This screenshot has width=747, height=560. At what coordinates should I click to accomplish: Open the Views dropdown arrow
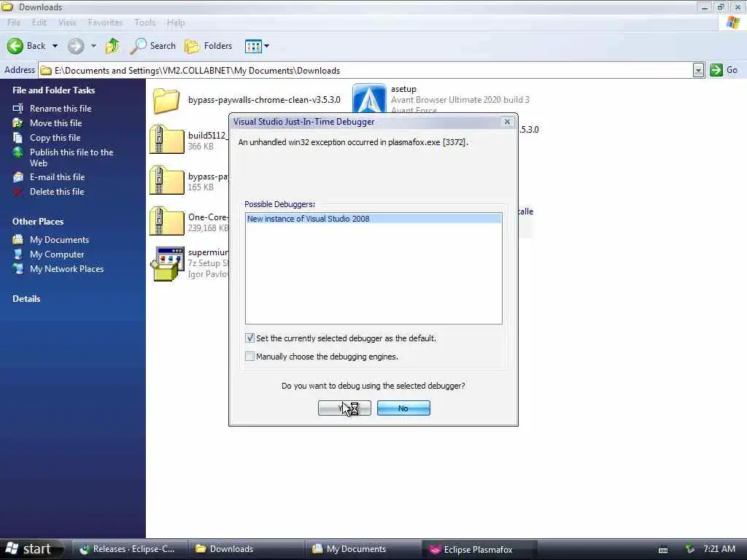[x=267, y=46]
